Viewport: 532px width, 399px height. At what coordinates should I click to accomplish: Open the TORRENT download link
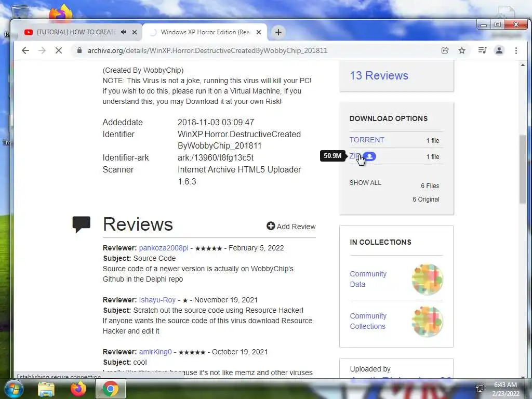click(367, 140)
